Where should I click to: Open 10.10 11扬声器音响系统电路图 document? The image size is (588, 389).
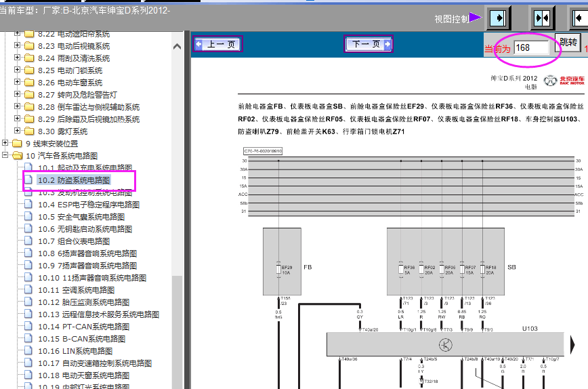click(x=92, y=278)
